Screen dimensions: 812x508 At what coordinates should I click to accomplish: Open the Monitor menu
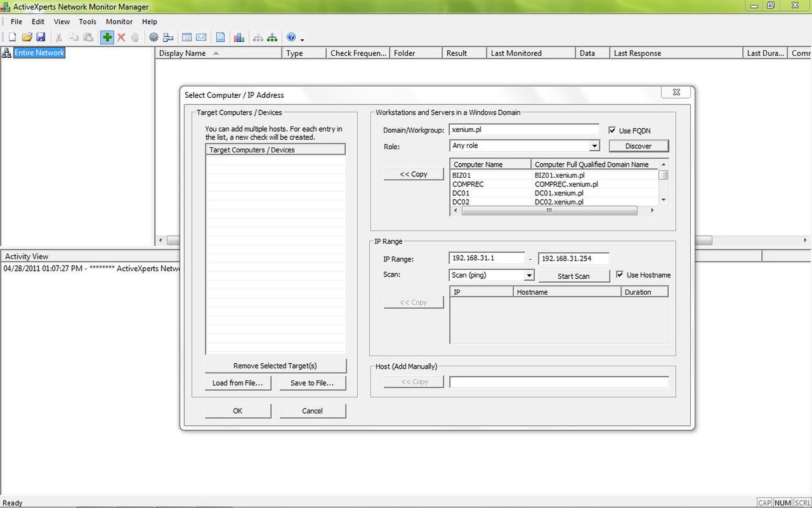click(x=119, y=22)
